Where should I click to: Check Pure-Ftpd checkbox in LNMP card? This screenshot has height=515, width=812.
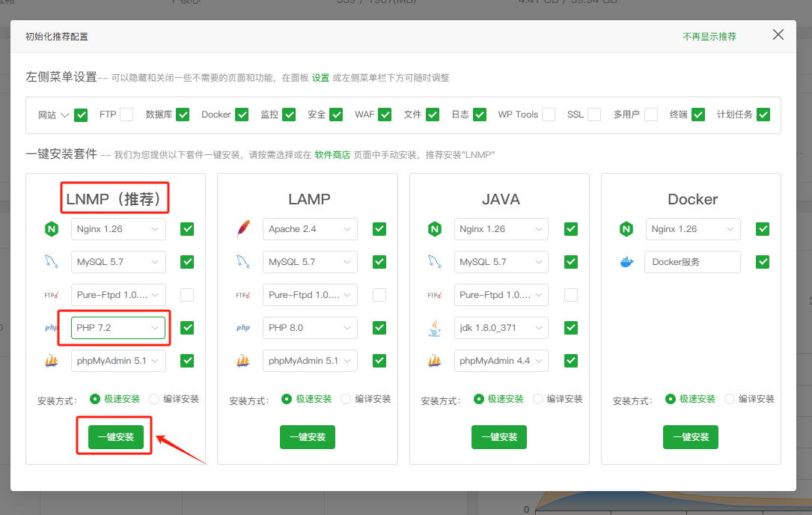[x=187, y=295]
